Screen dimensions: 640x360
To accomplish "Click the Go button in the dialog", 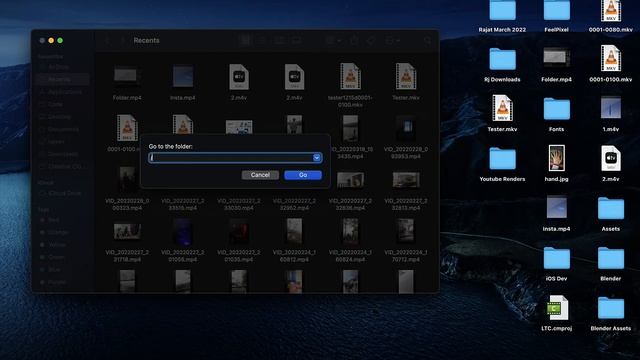I will 303,175.
